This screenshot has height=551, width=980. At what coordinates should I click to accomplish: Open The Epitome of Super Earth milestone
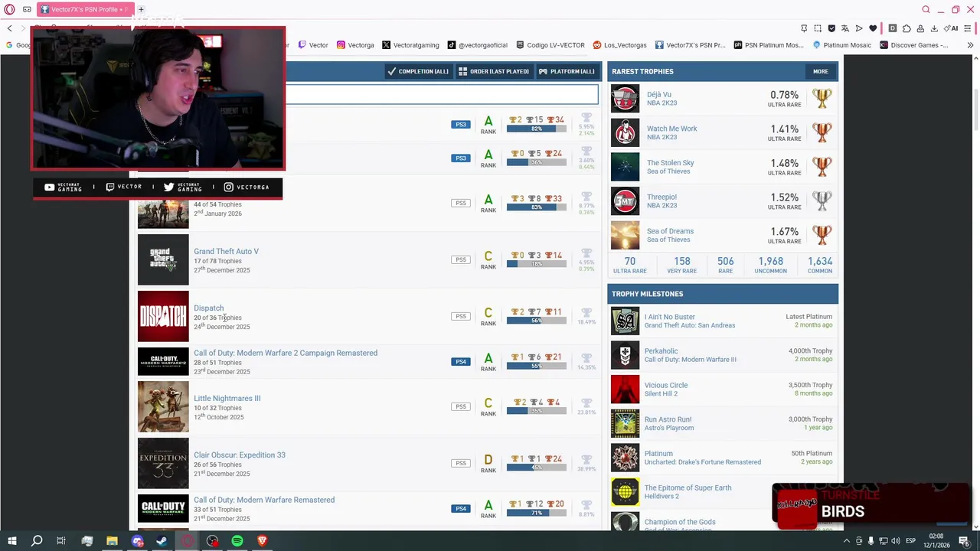(x=688, y=487)
